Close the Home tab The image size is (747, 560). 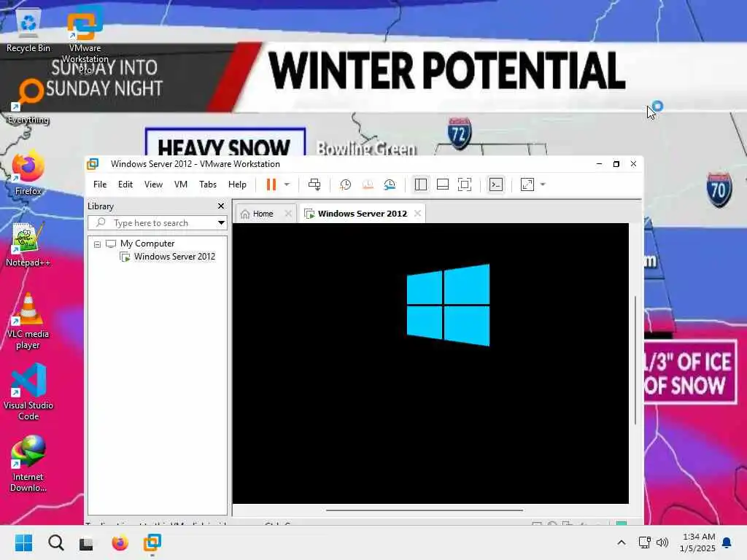[x=288, y=214]
